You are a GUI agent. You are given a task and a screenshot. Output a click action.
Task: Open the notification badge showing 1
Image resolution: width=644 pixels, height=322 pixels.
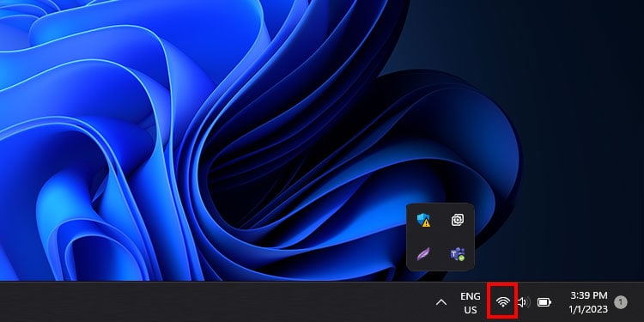(620, 303)
